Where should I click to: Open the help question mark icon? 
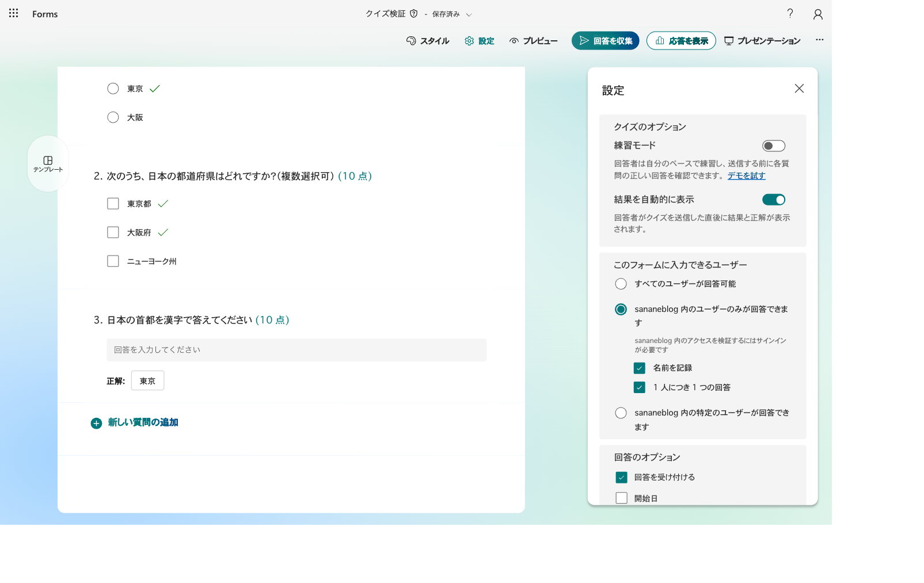coord(790,14)
